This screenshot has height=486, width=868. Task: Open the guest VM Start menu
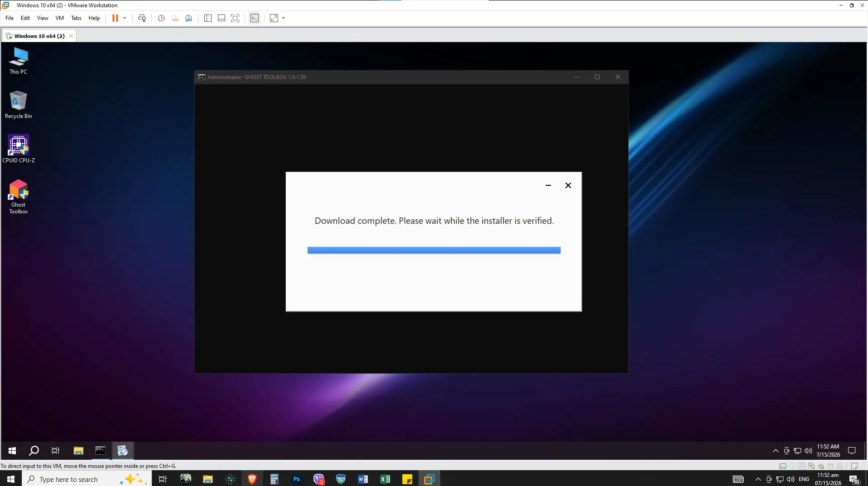pyautogui.click(x=12, y=451)
